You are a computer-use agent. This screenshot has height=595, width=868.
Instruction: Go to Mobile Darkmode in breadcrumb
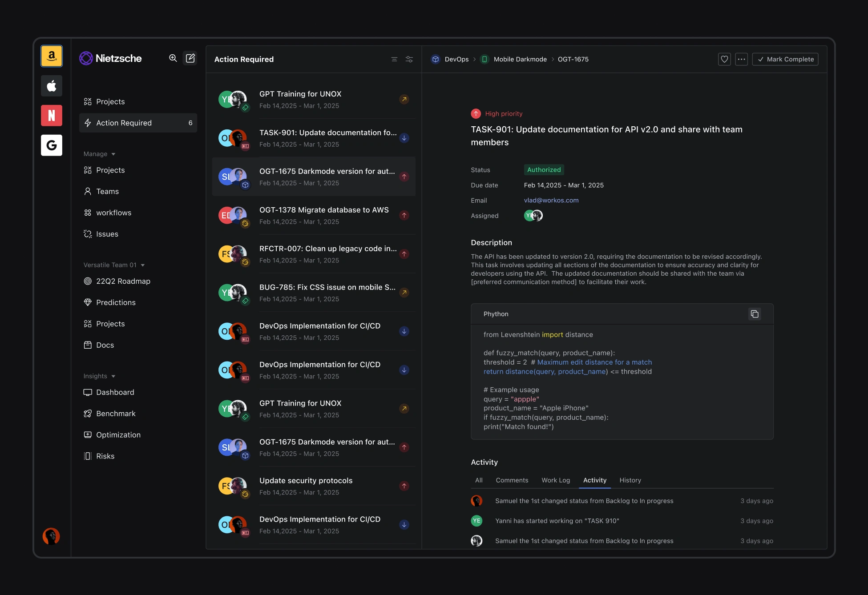[x=520, y=59]
